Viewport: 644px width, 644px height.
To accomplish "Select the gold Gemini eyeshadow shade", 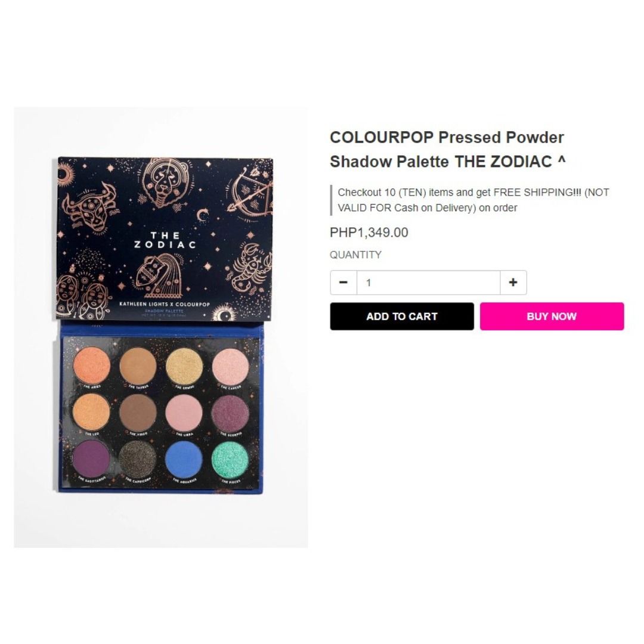I will coord(184,366).
